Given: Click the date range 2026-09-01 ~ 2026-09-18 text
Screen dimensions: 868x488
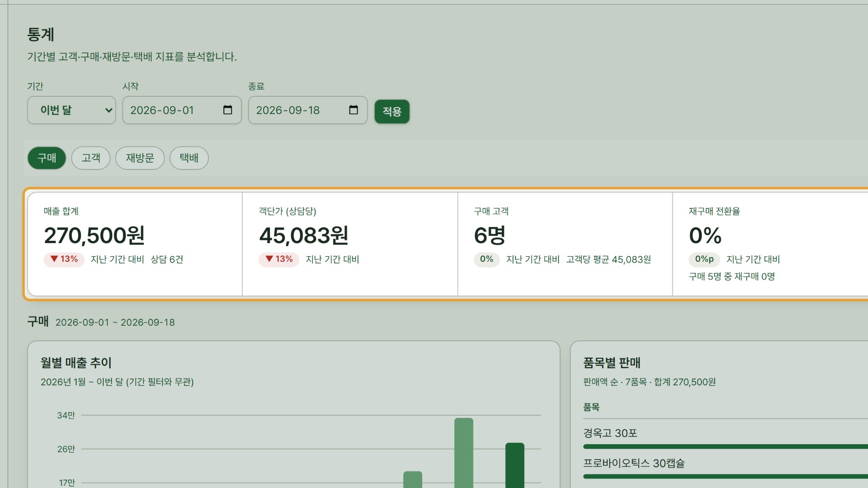Looking at the screenshot, I should click(115, 323).
